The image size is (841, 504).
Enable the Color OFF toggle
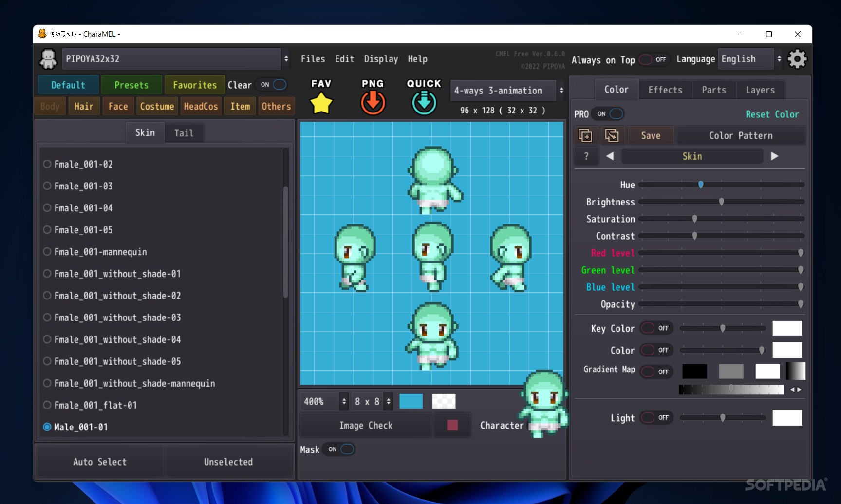(656, 350)
